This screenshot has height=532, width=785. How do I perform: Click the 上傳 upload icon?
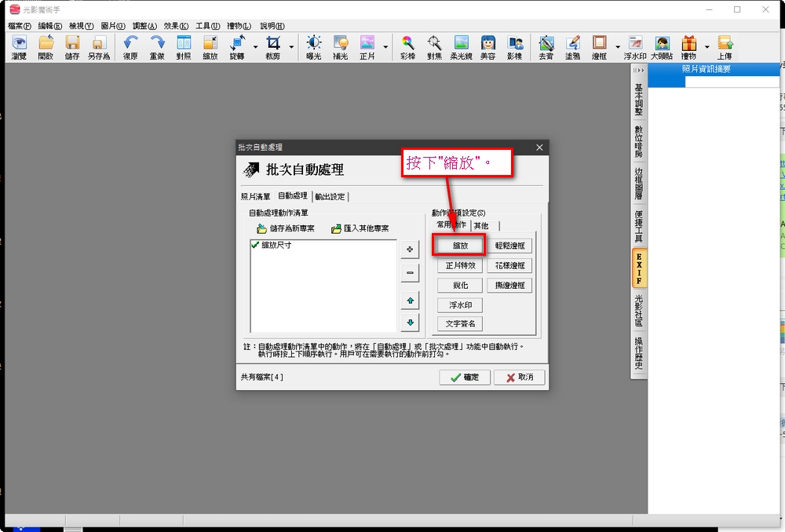coord(724,47)
